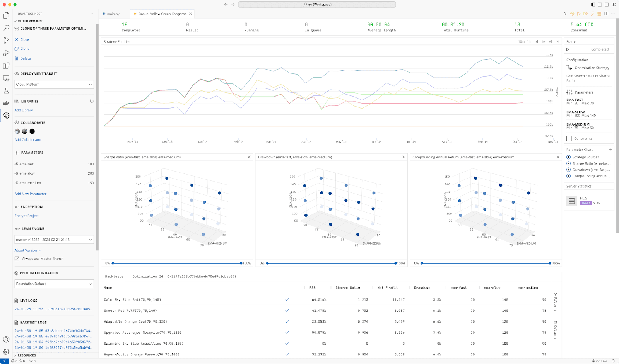Open the Python Foundation Default dropdown
The height and width of the screenshot is (364, 619).
click(x=54, y=284)
